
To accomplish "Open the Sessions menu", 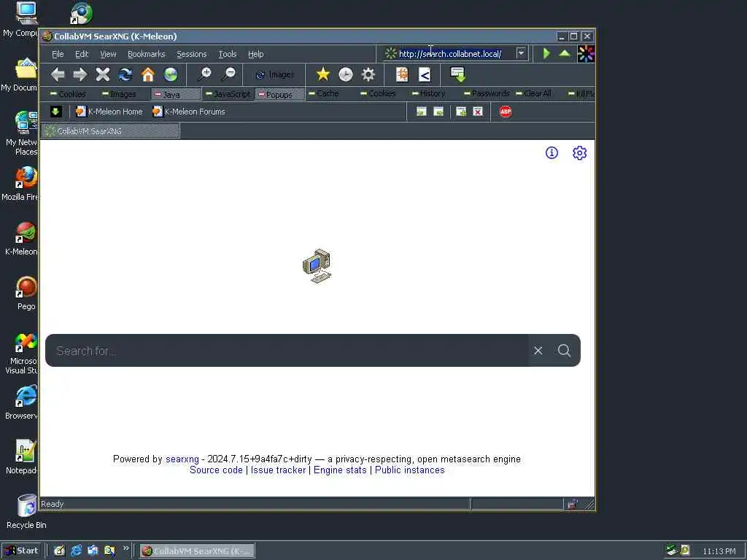I will [x=192, y=54].
